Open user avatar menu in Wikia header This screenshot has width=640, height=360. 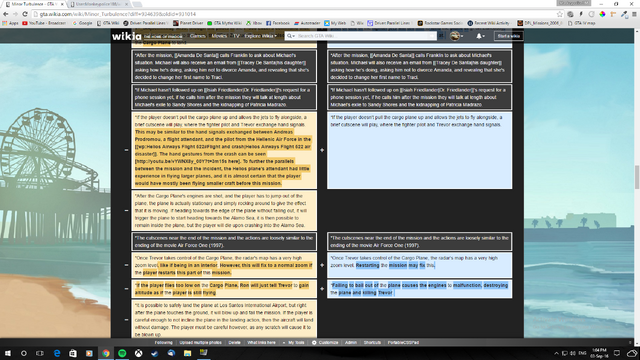tap(456, 36)
